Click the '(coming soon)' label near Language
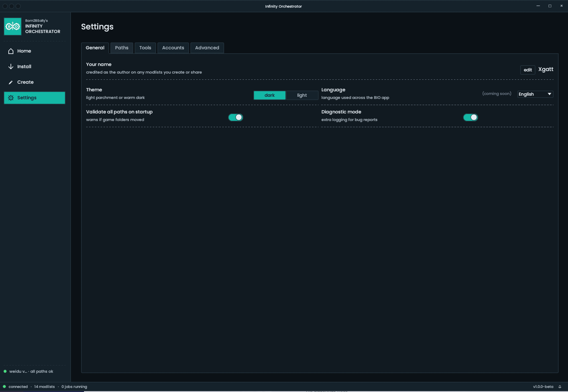Screen dimensions: 568x392 tap(497, 94)
